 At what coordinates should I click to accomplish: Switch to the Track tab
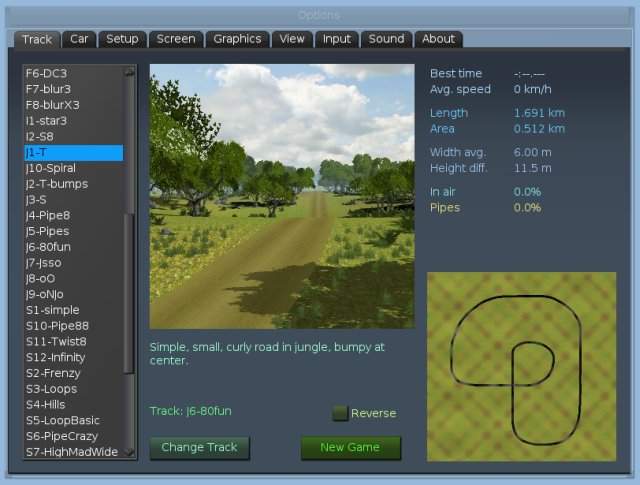tap(37, 40)
